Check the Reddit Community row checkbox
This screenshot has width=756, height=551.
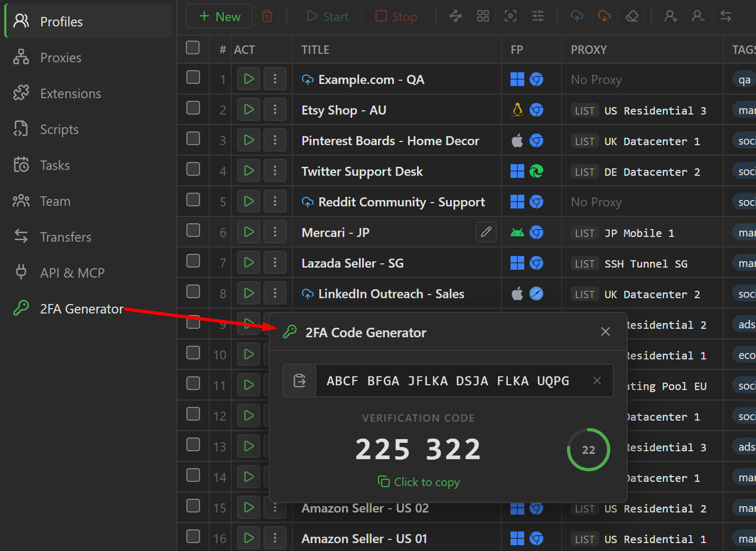[193, 200]
